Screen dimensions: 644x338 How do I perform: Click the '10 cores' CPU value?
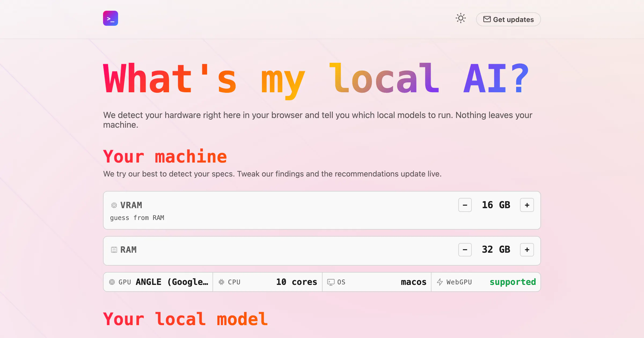point(297,282)
